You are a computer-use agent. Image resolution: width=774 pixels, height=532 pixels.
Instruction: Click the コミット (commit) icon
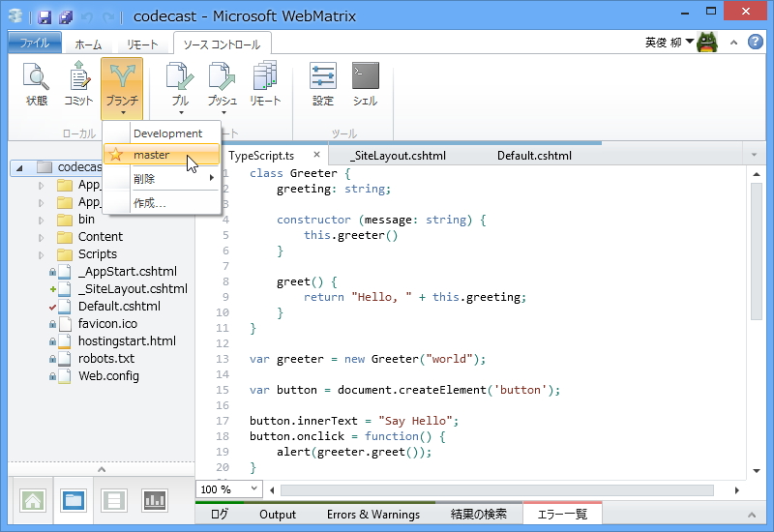(78, 84)
